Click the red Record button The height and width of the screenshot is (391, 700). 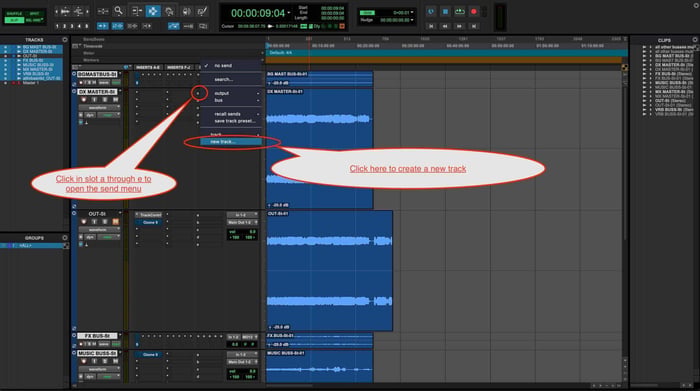point(474,12)
